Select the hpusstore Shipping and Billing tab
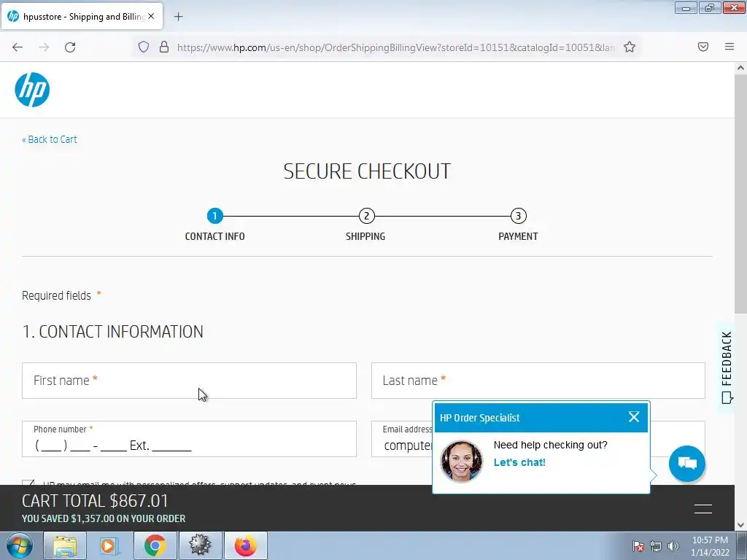Screen dimensions: 747x560 click(x=82, y=16)
